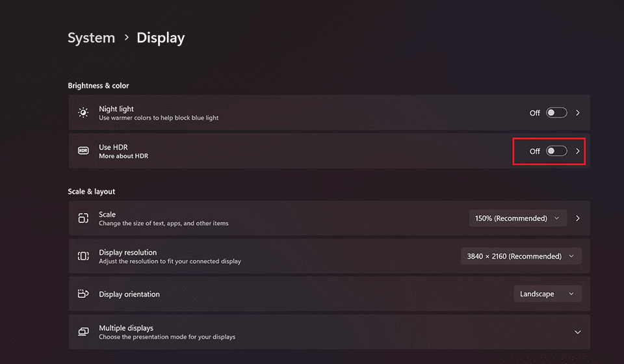Click the Display orientation label
This screenshot has height=364, width=624.
click(x=129, y=294)
